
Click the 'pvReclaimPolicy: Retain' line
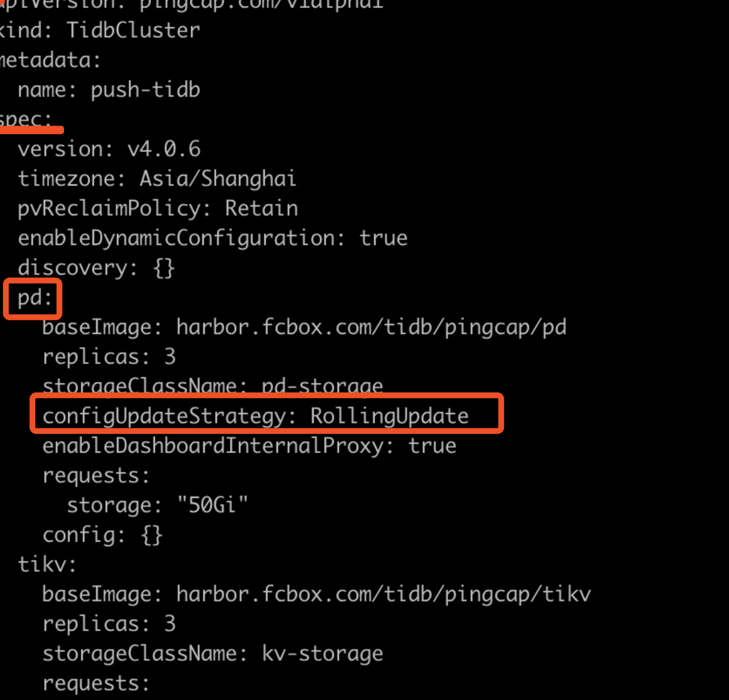point(158,209)
